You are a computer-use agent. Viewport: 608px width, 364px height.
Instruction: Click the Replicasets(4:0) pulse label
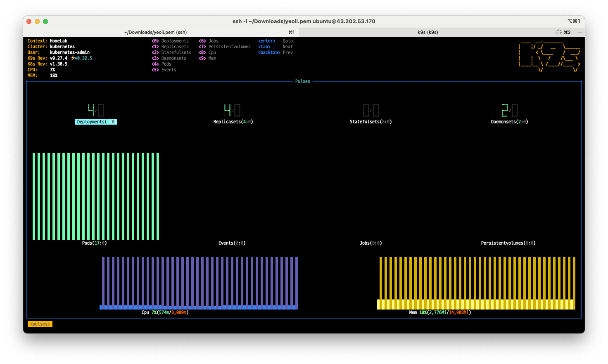(233, 122)
